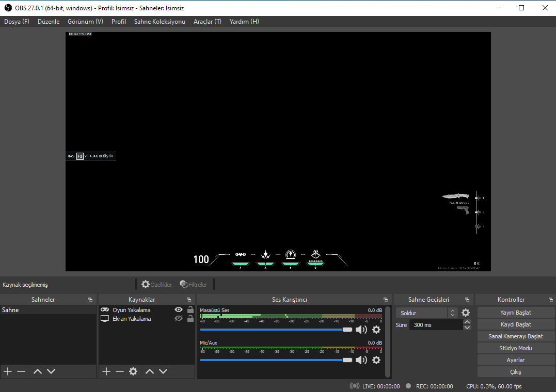The image size is (556, 392).
Task: Add a new scene with plus icon
Action: [8, 371]
